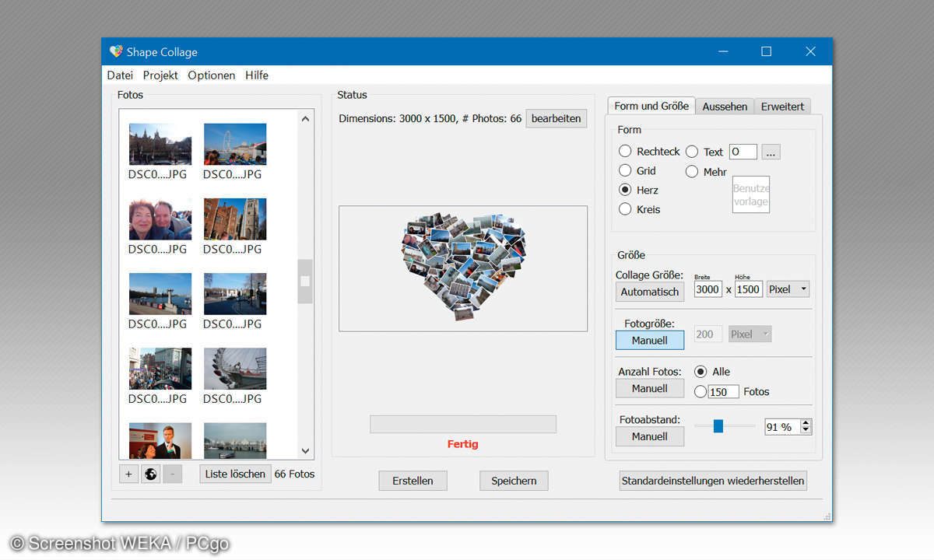Image resolution: width=934 pixels, height=560 pixels.
Task: Open the Optionen menu
Action: click(x=212, y=75)
